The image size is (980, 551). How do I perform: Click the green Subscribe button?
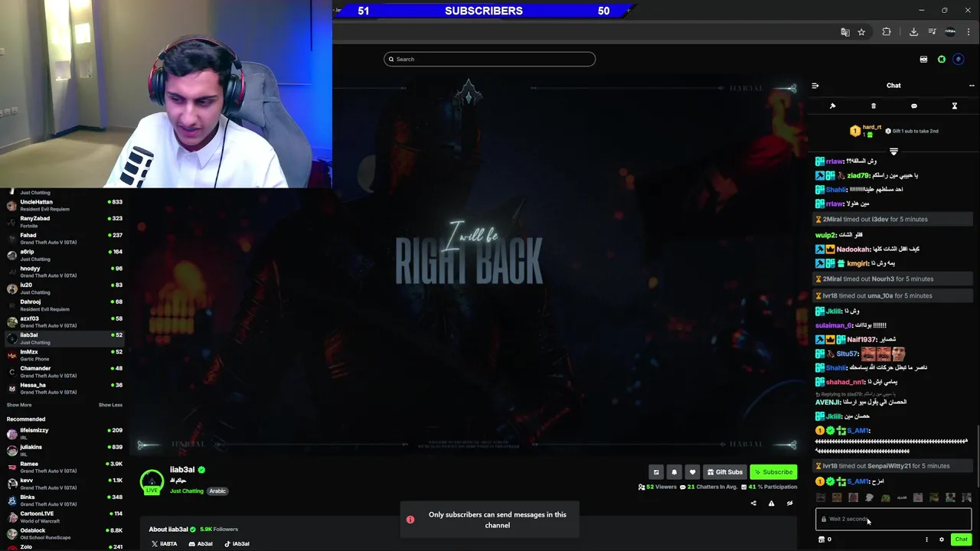point(773,472)
